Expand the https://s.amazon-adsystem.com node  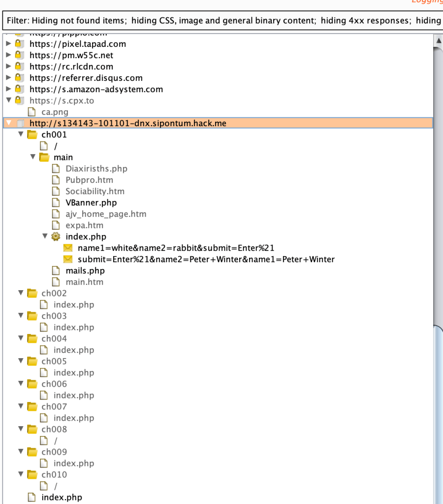[8, 89]
